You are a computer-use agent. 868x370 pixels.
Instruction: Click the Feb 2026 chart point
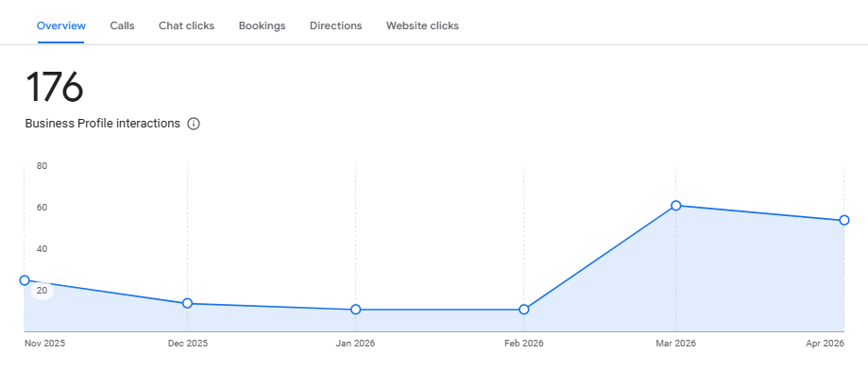523,310
